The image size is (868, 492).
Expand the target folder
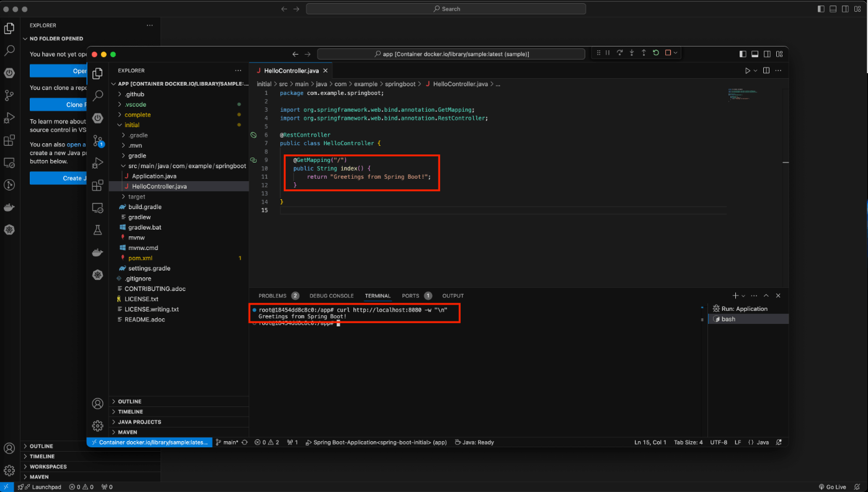(x=179, y=197)
